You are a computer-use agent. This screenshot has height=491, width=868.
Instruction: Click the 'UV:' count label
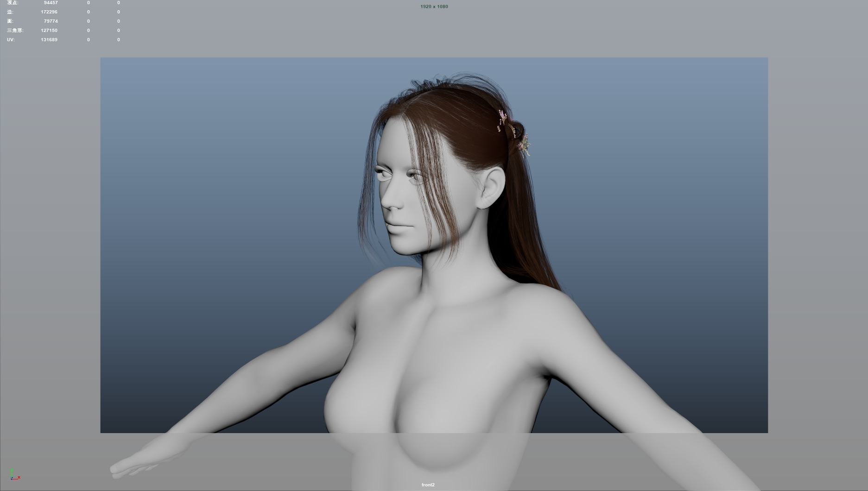[11, 40]
